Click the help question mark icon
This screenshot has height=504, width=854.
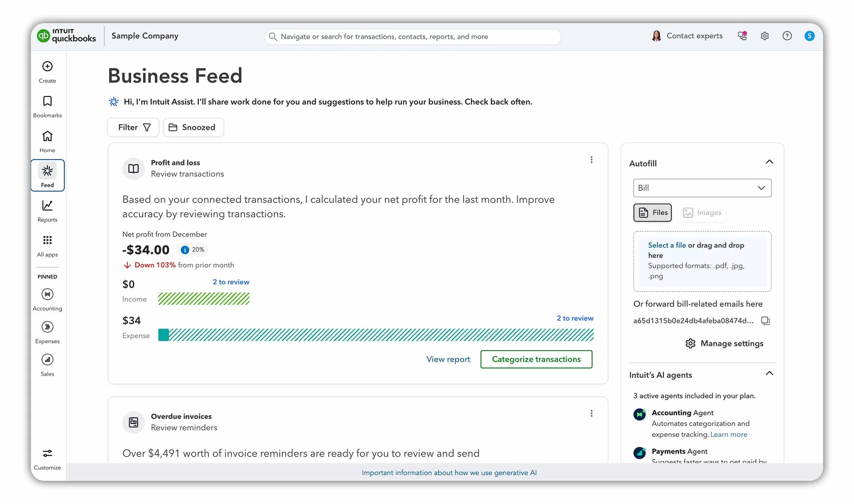coord(787,36)
